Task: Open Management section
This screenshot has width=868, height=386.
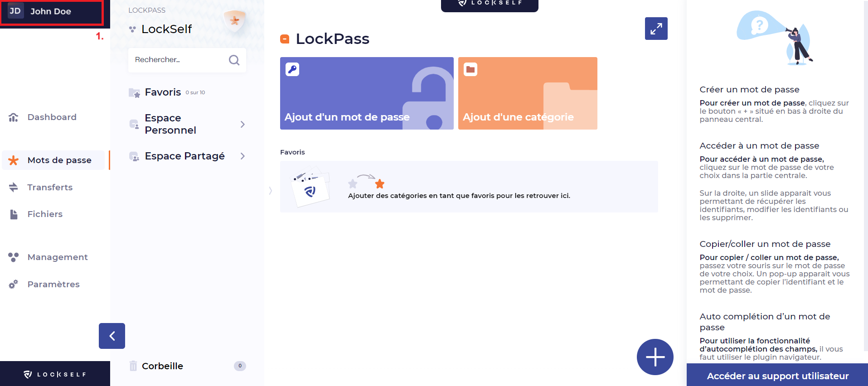Action: pos(58,257)
